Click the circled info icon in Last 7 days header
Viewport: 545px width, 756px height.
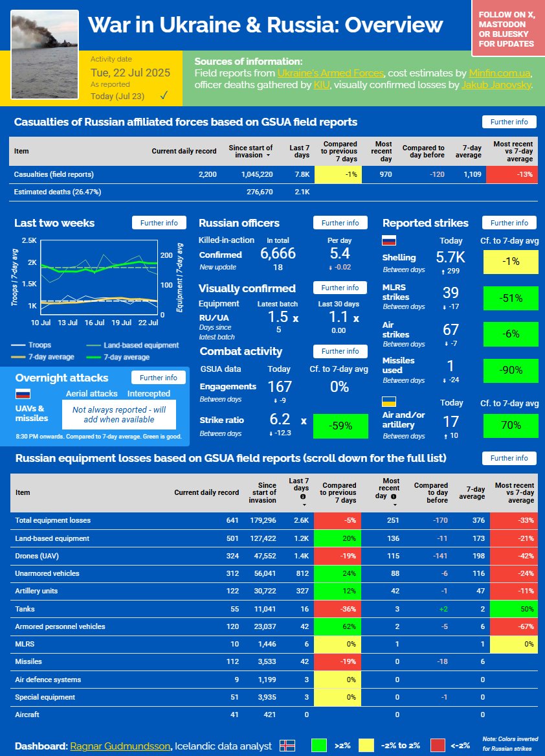[303, 497]
